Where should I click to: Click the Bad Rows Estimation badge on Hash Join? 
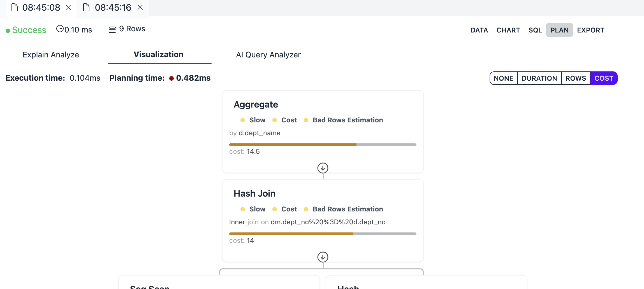coord(348,209)
